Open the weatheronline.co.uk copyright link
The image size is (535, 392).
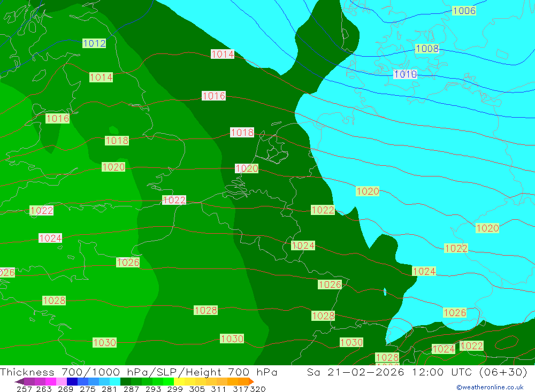pyautogui.click(x=490, y=387)
